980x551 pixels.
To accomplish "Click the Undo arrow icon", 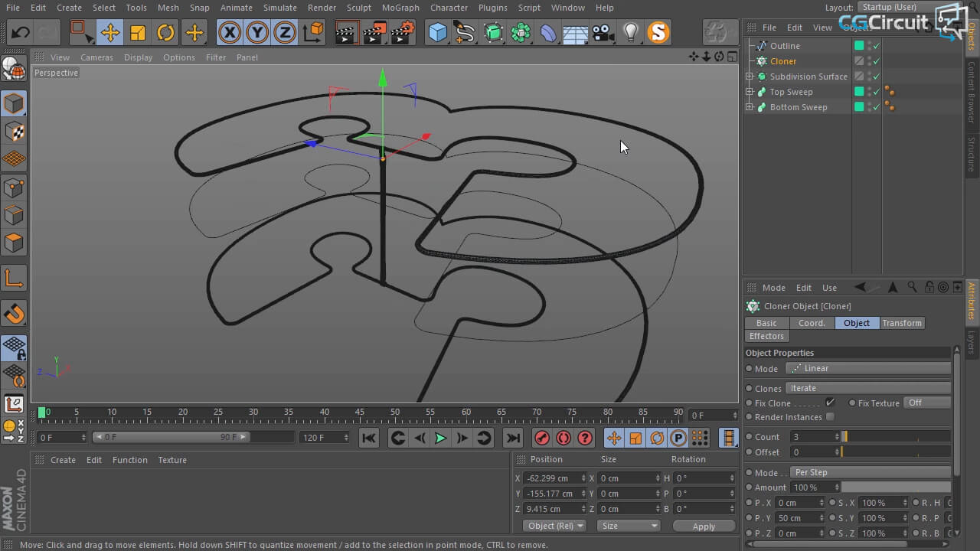I will click(x=21, y=32).
